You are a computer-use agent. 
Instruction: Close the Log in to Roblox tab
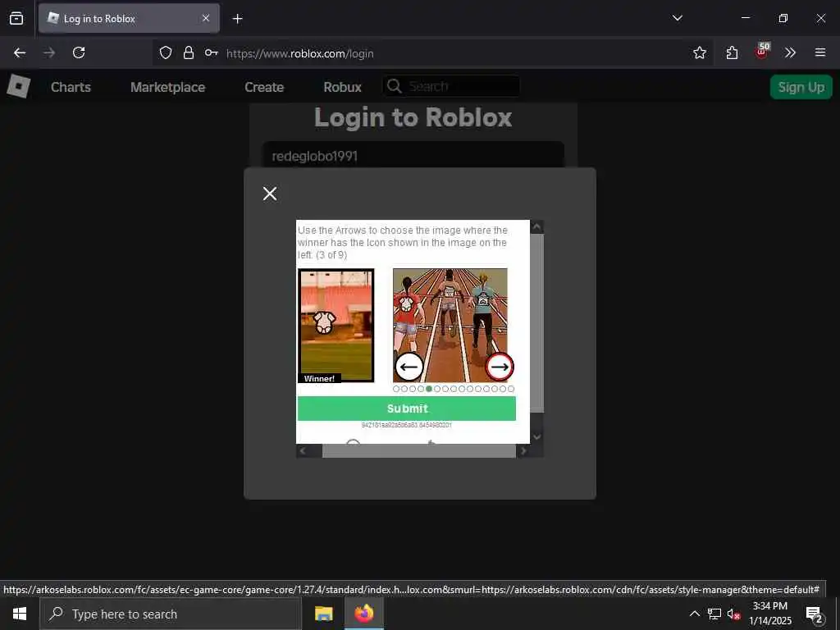[206, 18]
